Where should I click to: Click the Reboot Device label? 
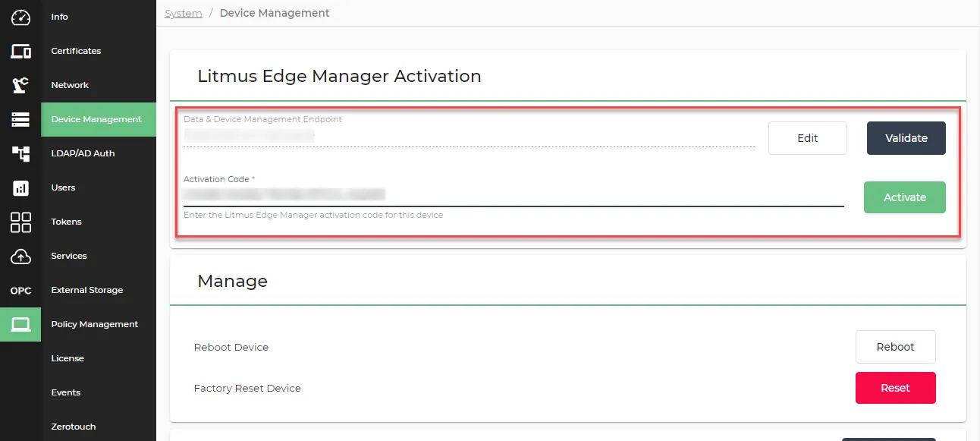231,347
